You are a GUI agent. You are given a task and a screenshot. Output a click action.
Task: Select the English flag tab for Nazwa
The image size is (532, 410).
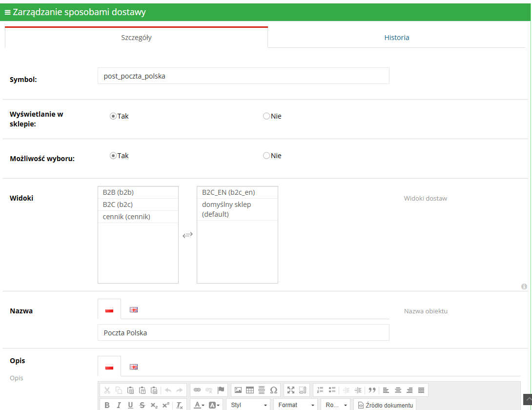click(134, 309)
